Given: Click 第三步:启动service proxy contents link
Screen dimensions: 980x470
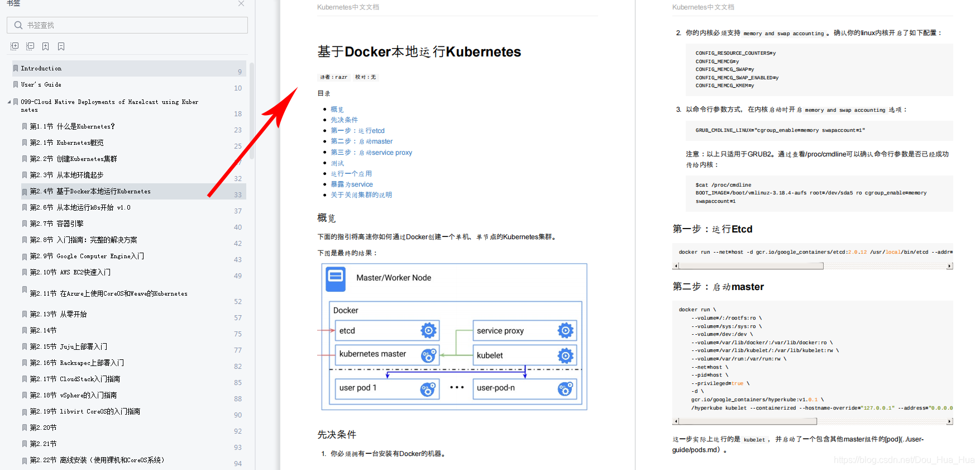Looking at the screenshot, I should (x=371, y=153).
